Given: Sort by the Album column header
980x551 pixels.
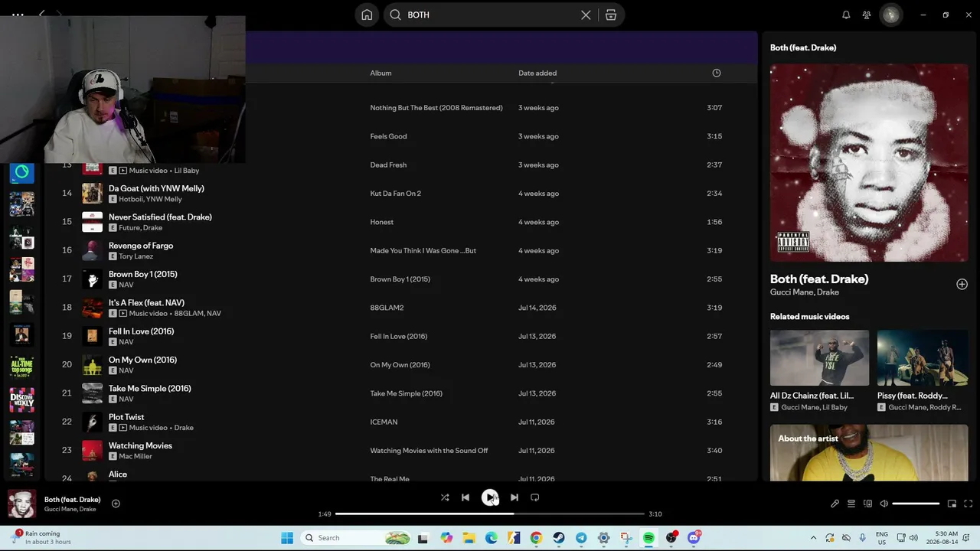Looking at the screenshot, I should click(381, 73).
